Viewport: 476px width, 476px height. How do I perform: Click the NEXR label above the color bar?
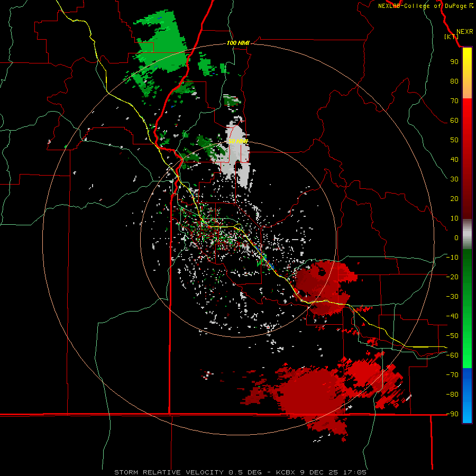point(465,32)
